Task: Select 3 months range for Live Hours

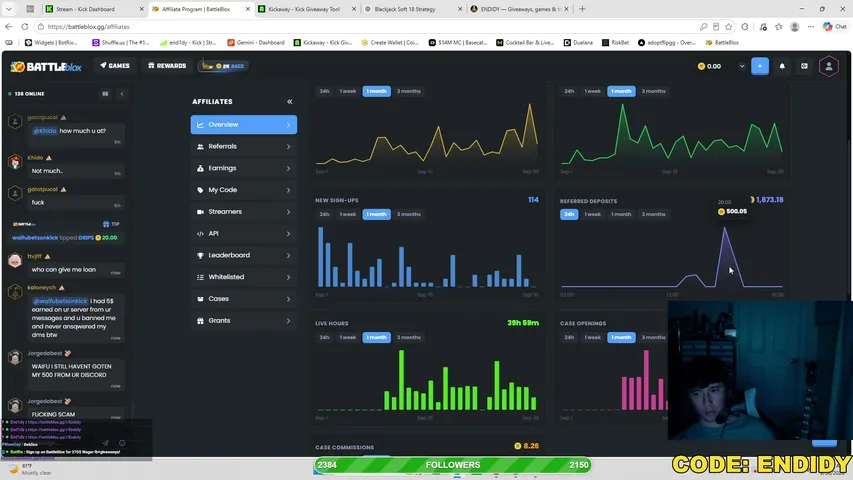Action: point(409,337)
